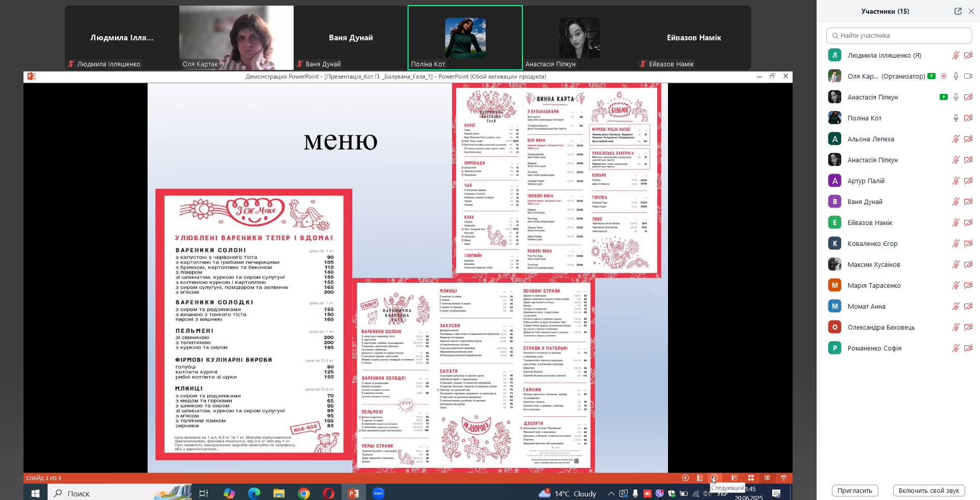
Task: Click camera-off icon for Марія Тарасенко
Action: 968,285
